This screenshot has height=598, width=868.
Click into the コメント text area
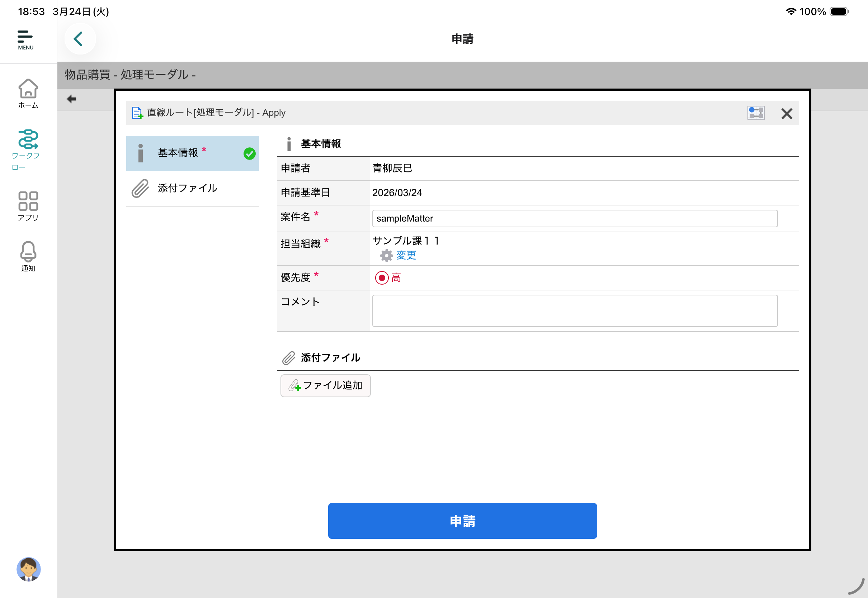coord(575,310)
